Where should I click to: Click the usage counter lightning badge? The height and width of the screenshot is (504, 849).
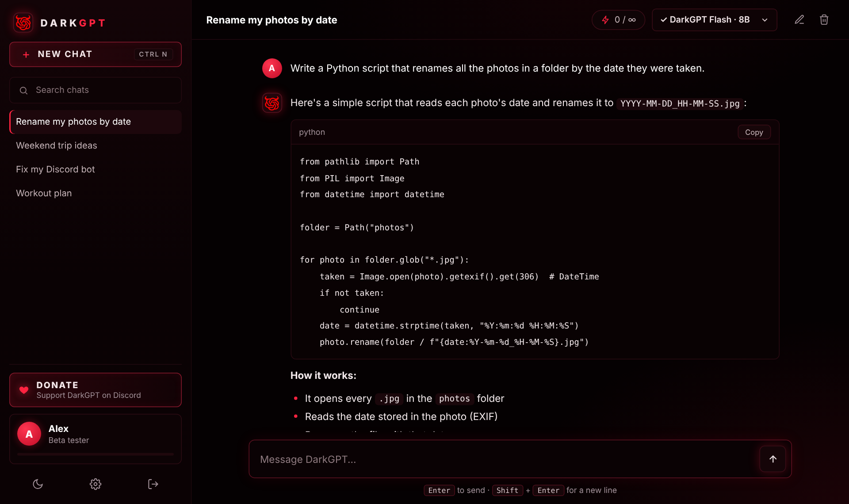tap(618, 20)
